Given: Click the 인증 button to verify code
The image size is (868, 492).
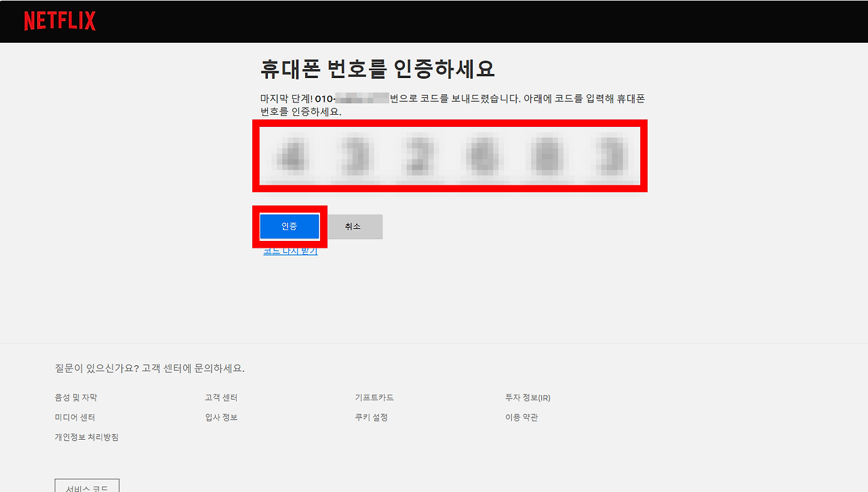Looking at the screenshot, I should click(290, 226).
